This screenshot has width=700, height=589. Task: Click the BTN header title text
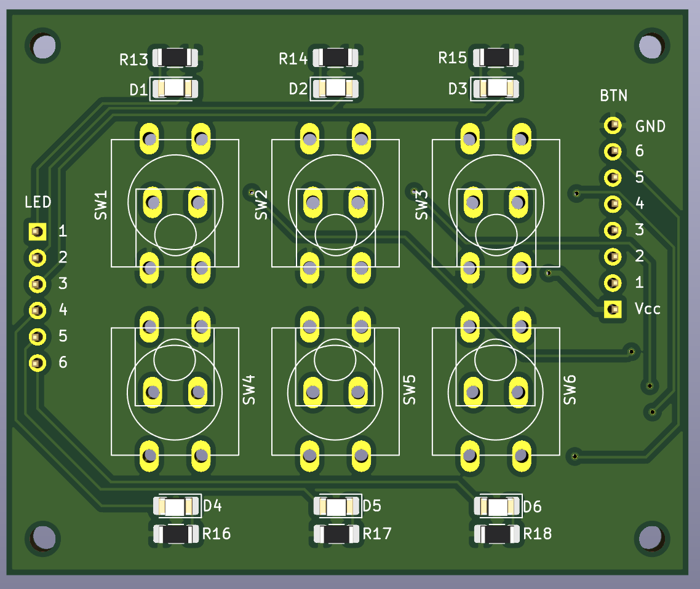click(x=613, y=95)
